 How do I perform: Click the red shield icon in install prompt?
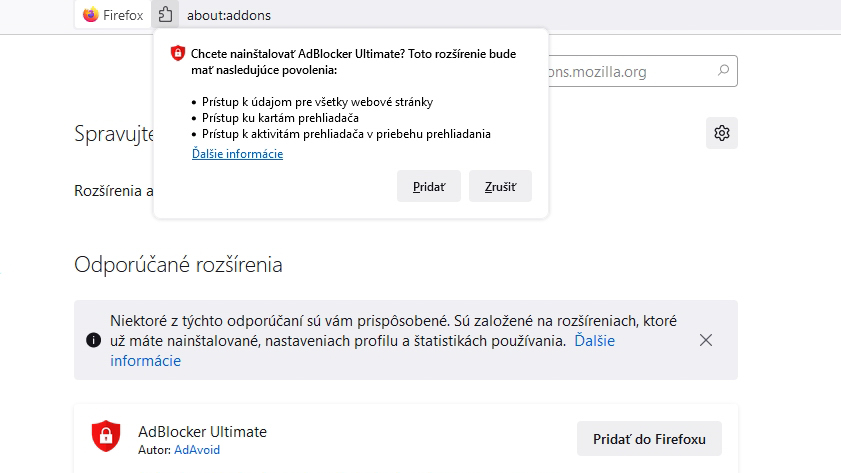click(x=178, y=53)
